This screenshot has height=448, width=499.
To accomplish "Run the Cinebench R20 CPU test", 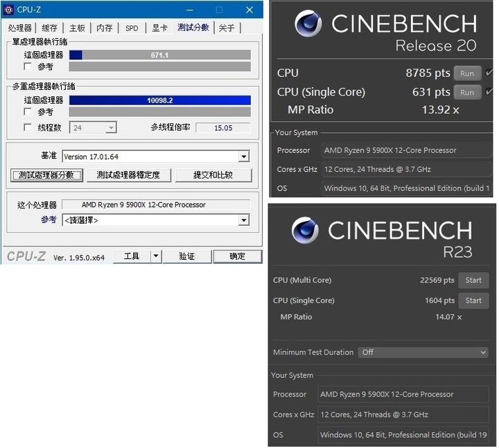I will click(467, 73).
